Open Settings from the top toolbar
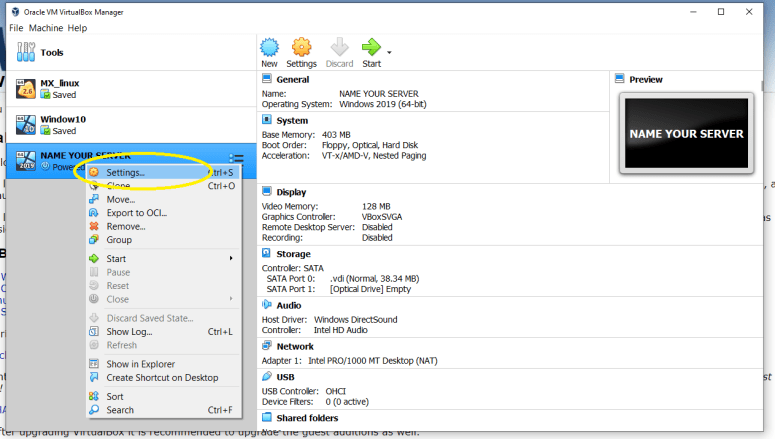Screen dimensions: 775x439 tap(301, 51)
